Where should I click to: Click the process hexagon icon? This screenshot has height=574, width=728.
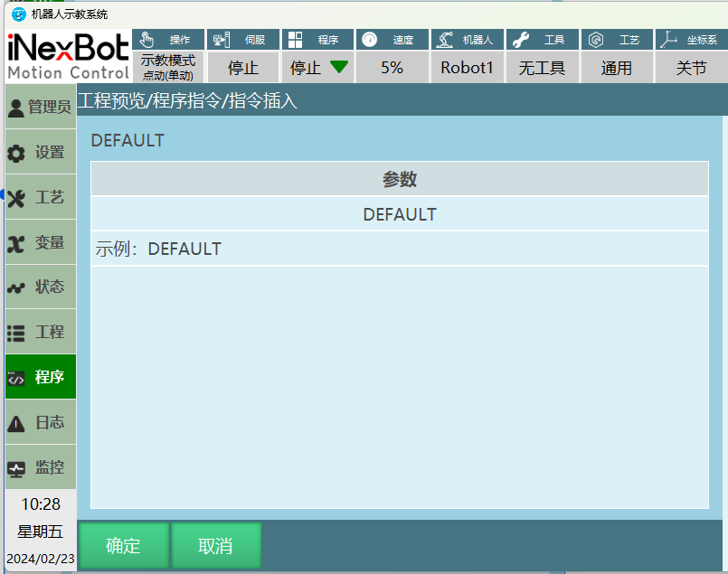[x=596, y=40]
